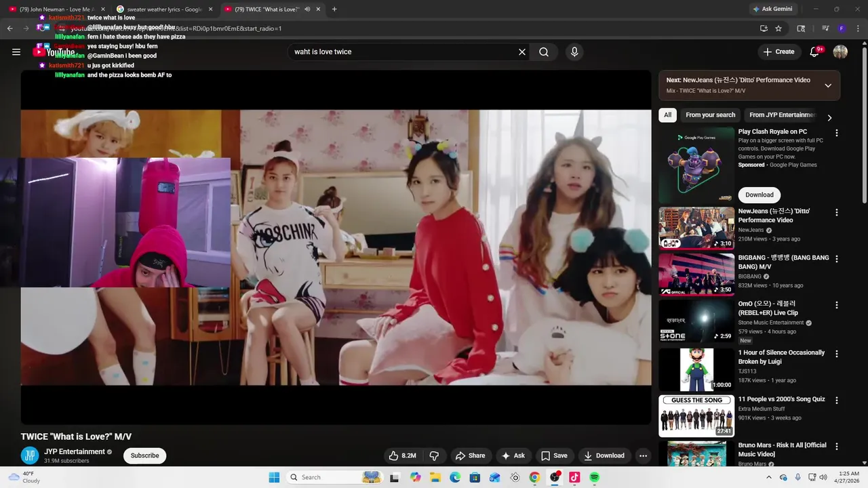The image size is (868, 488).
Task: Select the From your search chip
Action: pyautogui.click(x=710, y=115)
